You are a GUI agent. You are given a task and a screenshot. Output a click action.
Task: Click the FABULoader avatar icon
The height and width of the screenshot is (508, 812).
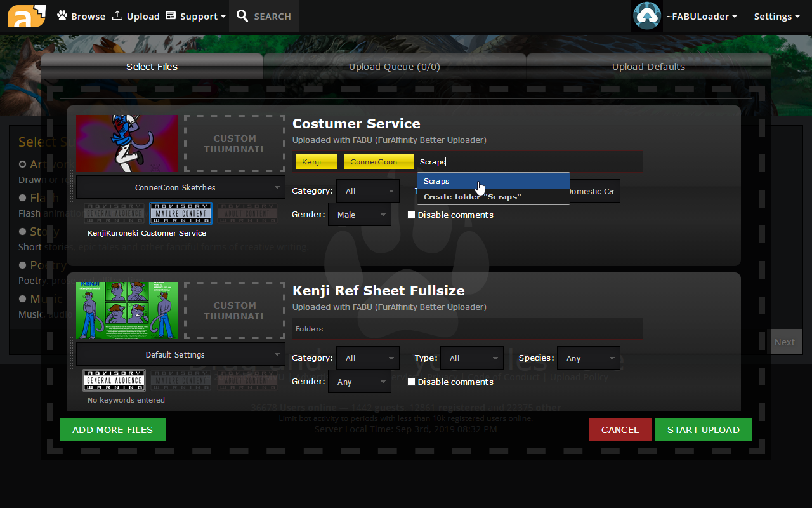(647, 16)
